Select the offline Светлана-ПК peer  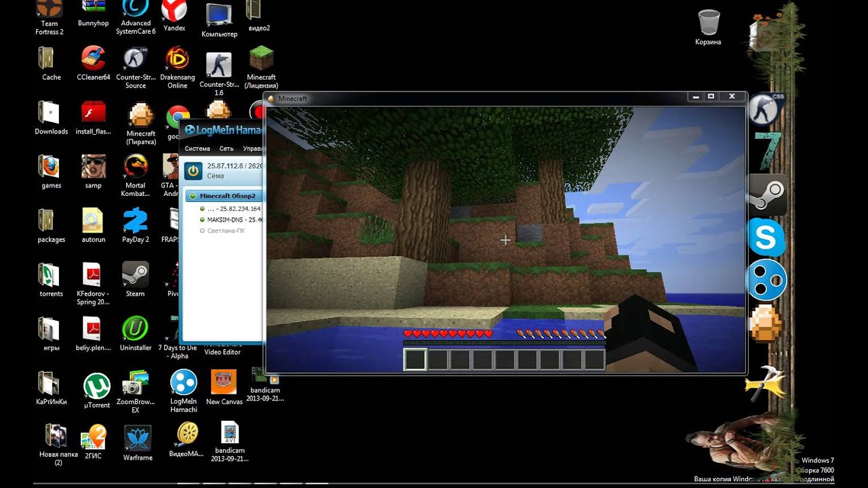pyautogui.click(x=223, y=230)
